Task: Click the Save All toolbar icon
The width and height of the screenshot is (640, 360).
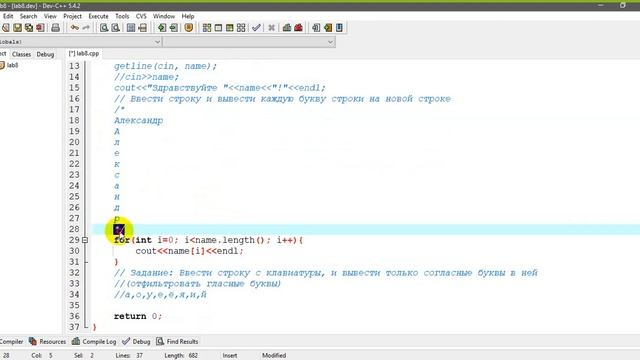Action: (29, 28)
